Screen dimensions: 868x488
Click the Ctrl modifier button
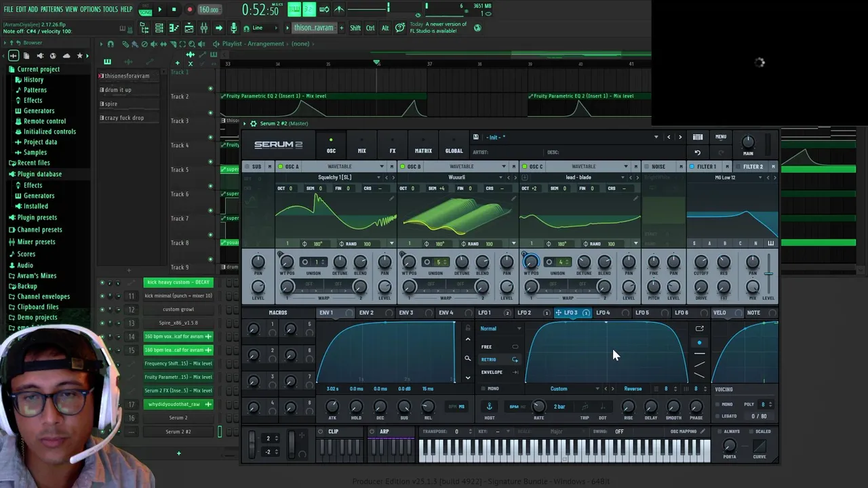point(370,28)
